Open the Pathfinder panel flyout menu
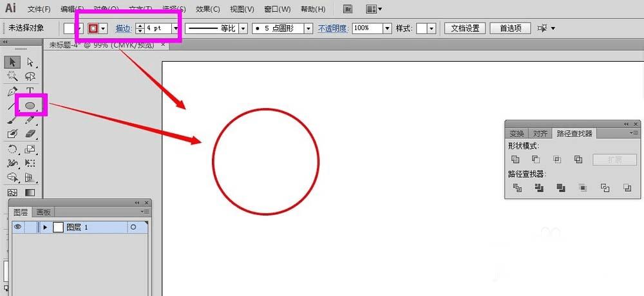 (x=634, y=133)
